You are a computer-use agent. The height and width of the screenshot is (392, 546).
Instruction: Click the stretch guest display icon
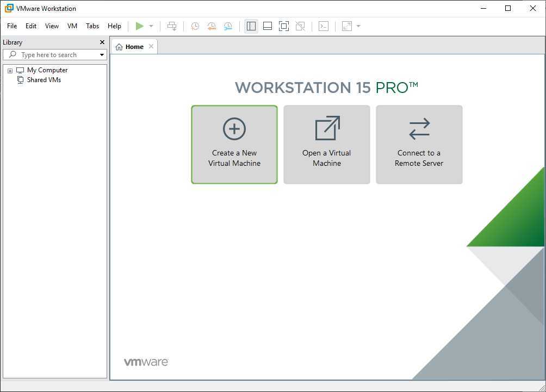[347, 26]
